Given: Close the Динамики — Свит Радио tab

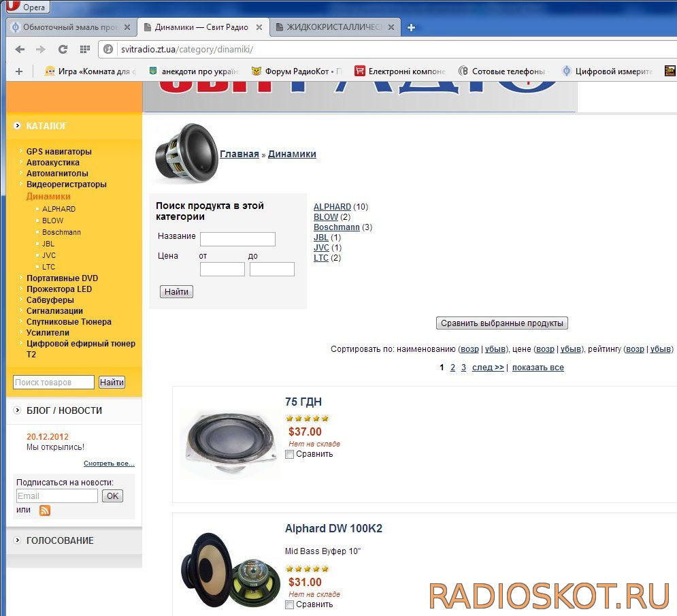Looking at the screenshot, I should pos(259,27).
